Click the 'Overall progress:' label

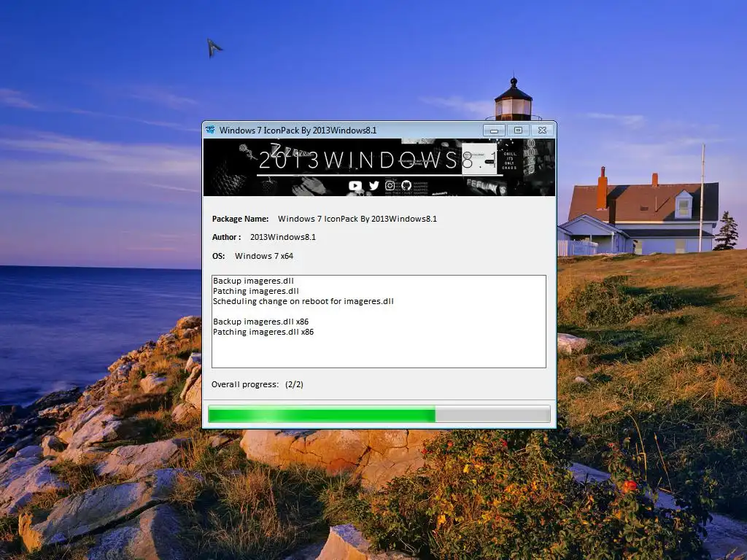[x=245, y=384]
